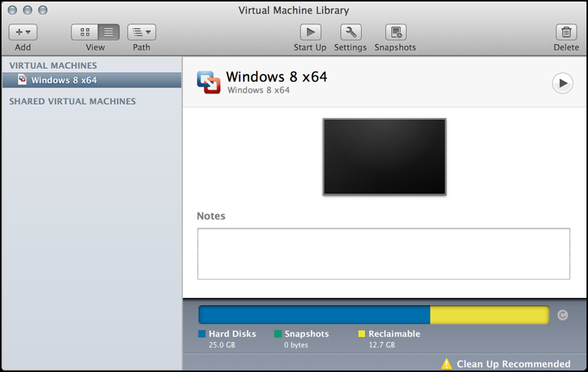This screenshot has width=588, height=372.
Task: Switch to list view
Action: 109,32
